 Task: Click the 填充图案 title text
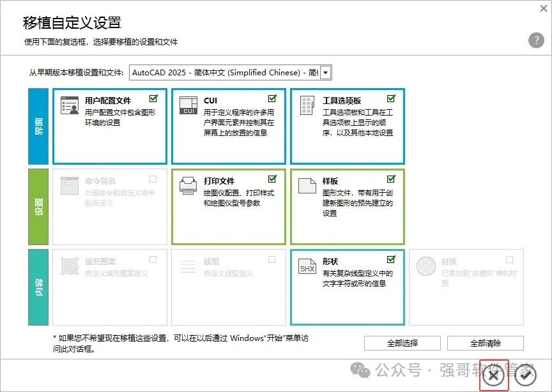click(x=100, y=262)
